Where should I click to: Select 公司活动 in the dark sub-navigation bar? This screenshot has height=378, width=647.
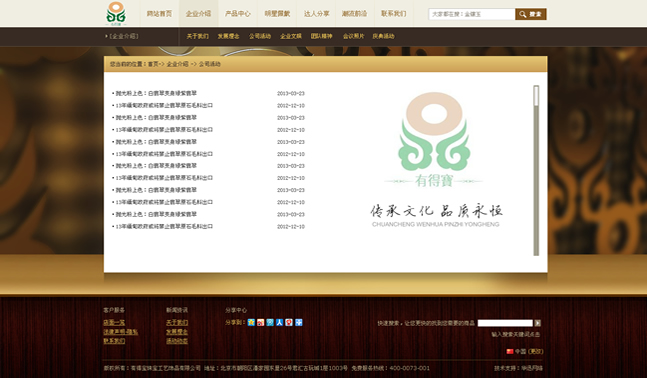(x=260, y=36)
